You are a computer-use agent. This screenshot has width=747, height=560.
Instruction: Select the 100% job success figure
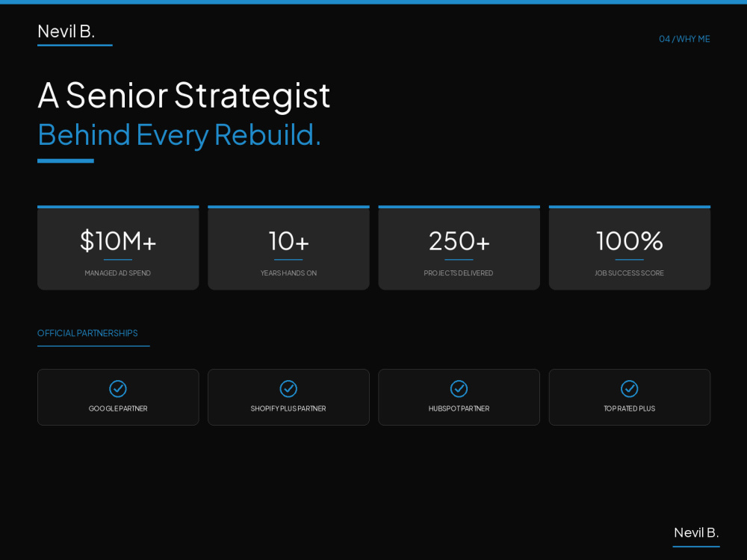629,240
